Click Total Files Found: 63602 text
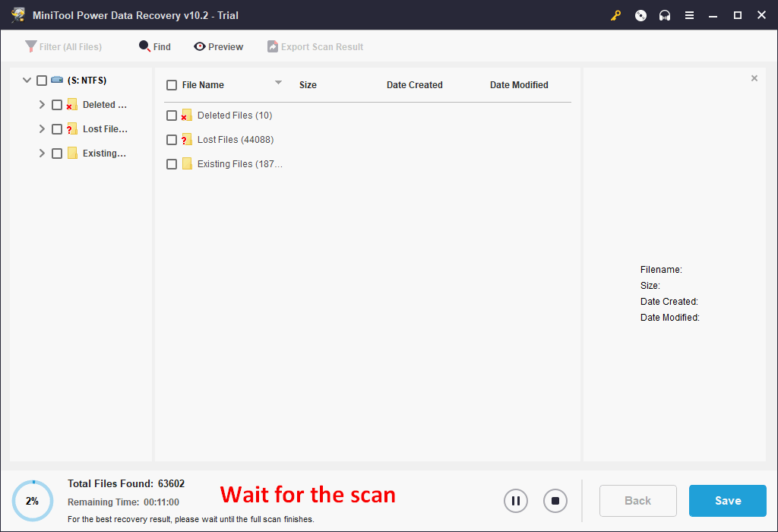This screenshot has height=532, width=778. coord(126,483)
